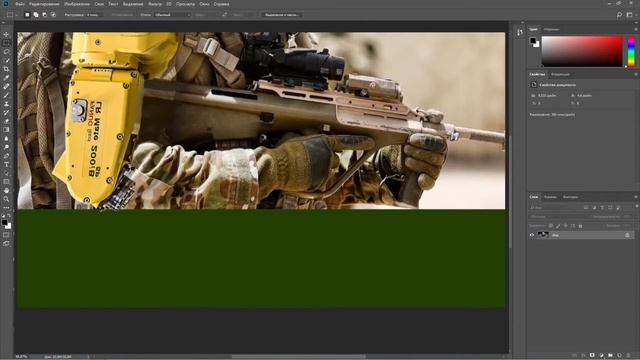
Task: Open collapsed History panel icon
Action: click(x=520, y=33)
